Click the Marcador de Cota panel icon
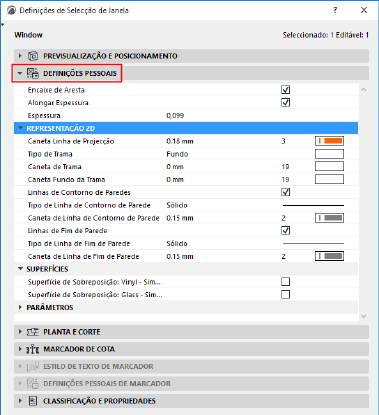The image size is (379, 415). (x=33, y=349)
